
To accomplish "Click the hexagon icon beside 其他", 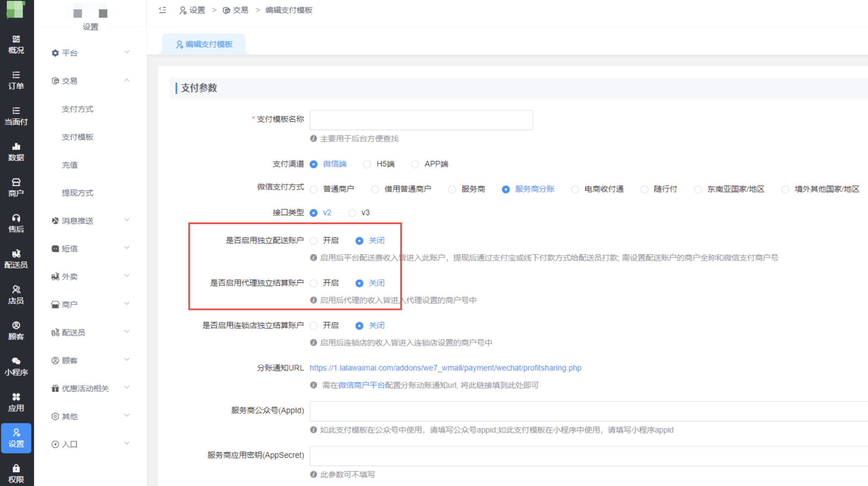I will pos(55,416).
